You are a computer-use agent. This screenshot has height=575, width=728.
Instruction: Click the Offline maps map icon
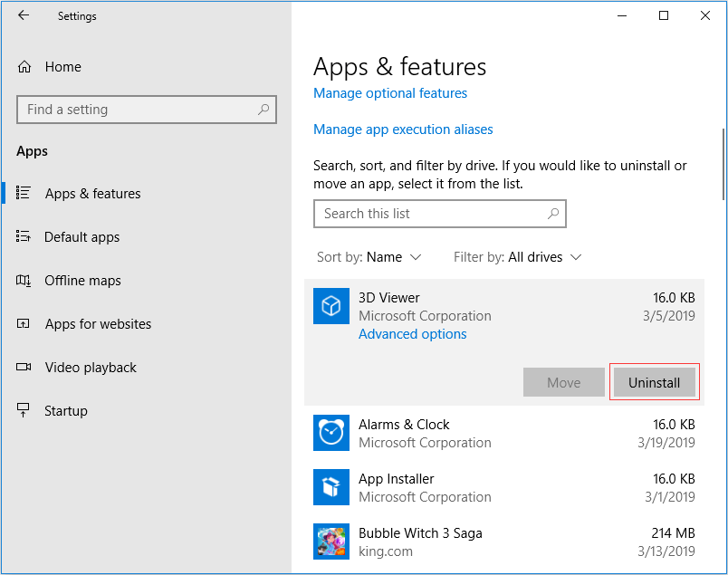pos(24,280)
